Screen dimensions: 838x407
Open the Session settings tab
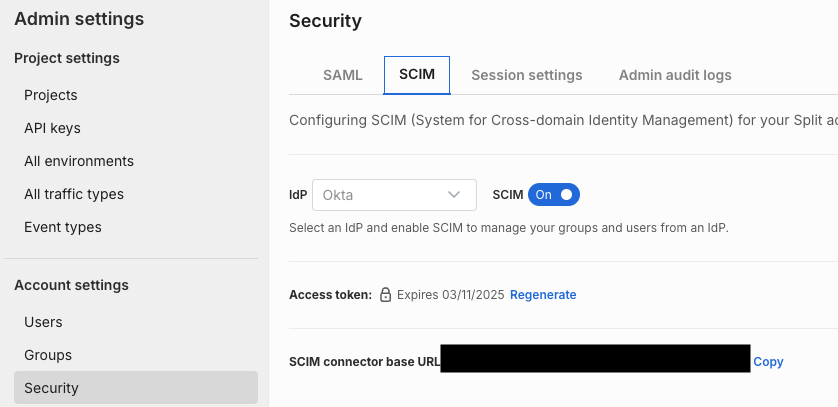pos(527,75)
